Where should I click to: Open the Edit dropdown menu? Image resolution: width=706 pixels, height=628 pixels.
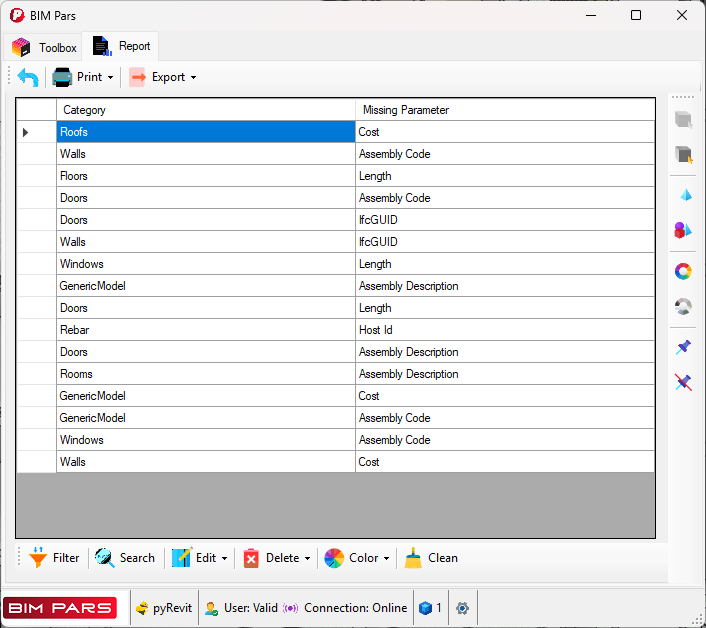[x=200, y=558]
